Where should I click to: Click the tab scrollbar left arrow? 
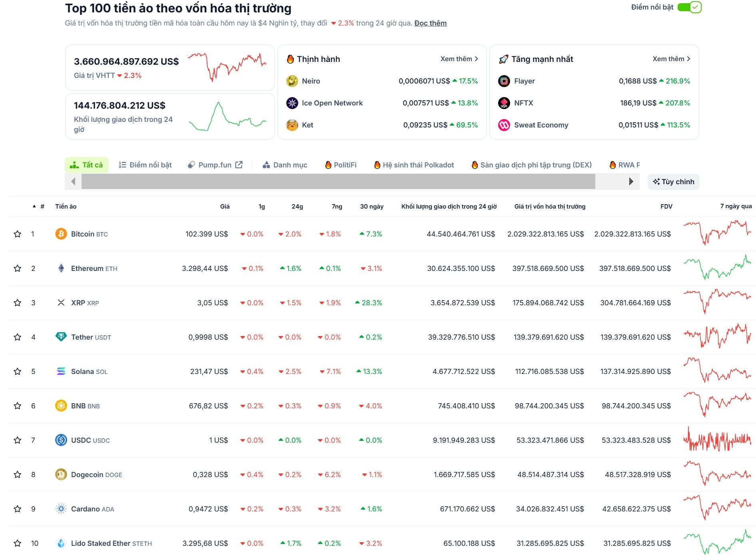[73, 181]
